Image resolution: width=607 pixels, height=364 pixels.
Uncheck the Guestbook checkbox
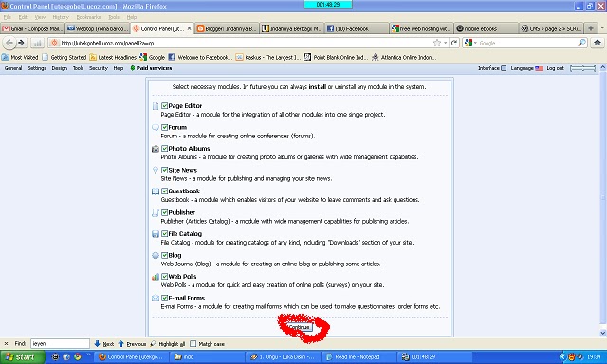pyautogui.click(x=164, y=191)
